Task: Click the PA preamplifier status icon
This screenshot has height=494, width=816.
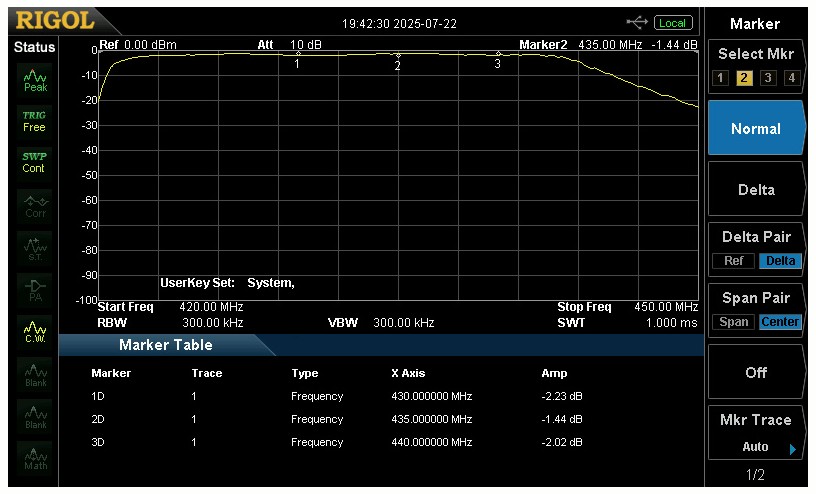Action: click(x=35, y=288)
